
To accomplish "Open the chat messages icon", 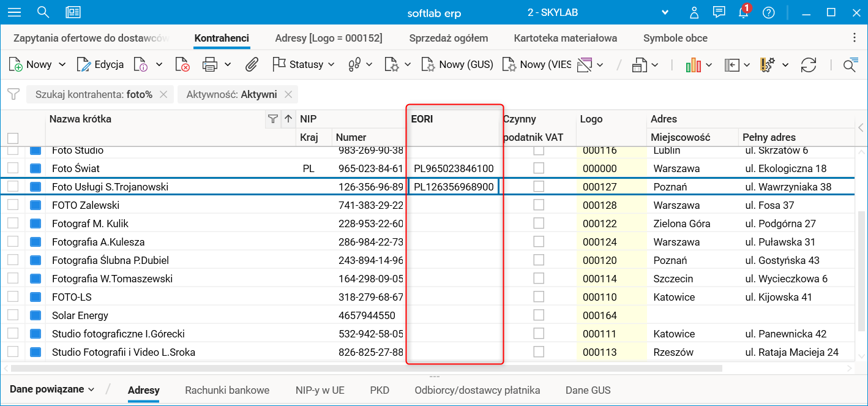I will click(719, 12).
